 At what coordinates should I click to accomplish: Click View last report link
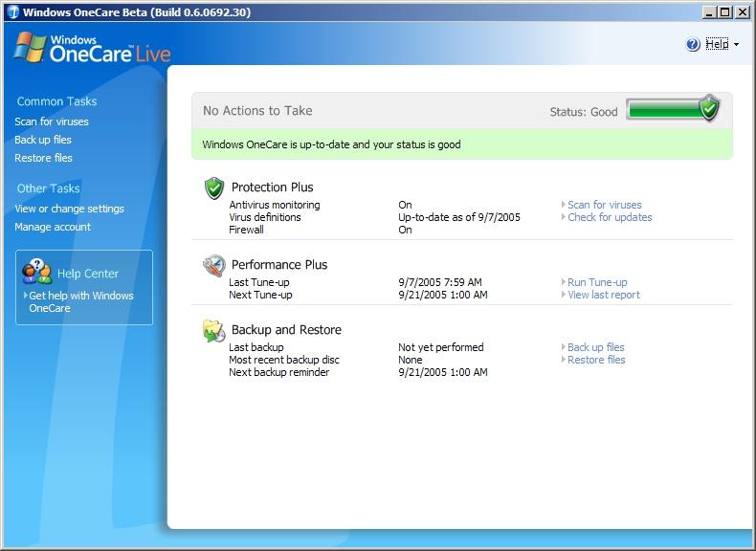point(604,295)
